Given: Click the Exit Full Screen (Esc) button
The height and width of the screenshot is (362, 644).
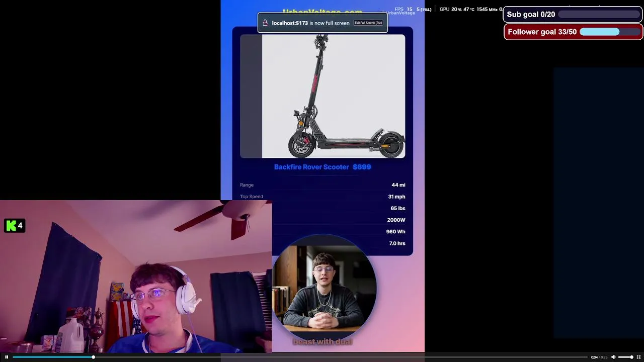Looking at the screenshot, I should tap(368, 23).
